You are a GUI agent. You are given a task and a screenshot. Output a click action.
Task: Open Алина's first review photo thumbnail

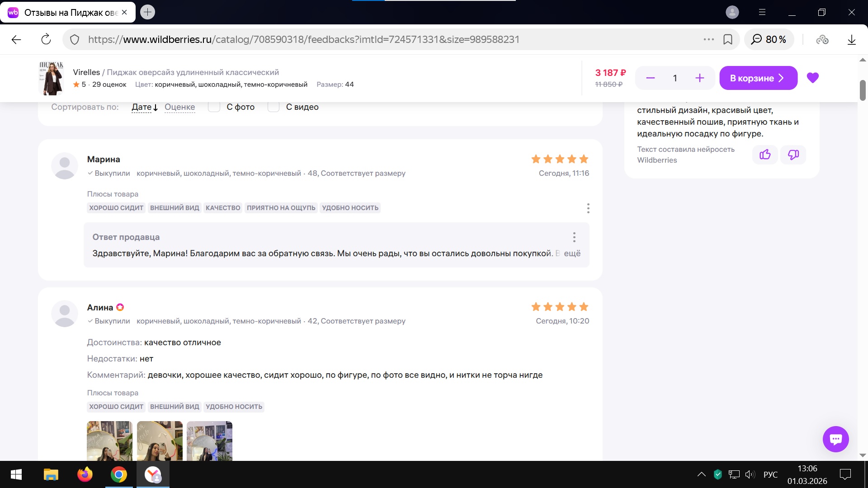tap(109, 441)
